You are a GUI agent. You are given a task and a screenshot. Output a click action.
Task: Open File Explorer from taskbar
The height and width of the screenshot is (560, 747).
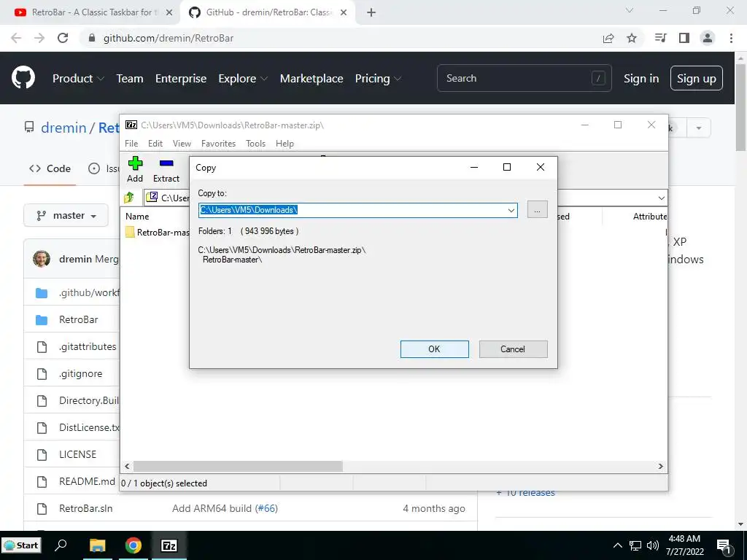pyautogui.click(x=97, y=545)
